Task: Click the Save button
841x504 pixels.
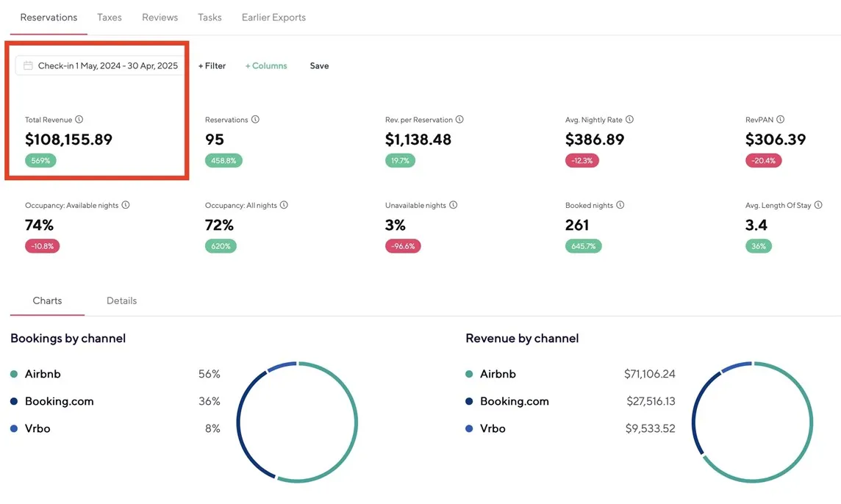Action: [x=319, y=65]
